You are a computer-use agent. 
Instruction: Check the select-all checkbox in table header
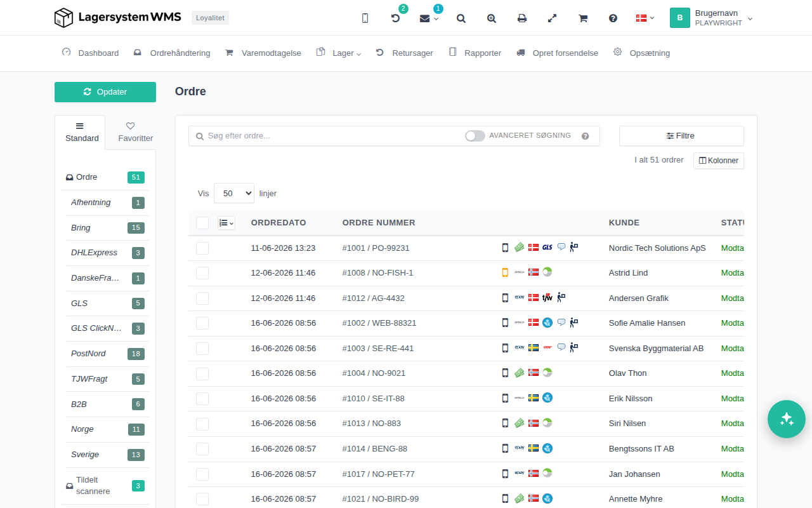(x=202, y=223)
